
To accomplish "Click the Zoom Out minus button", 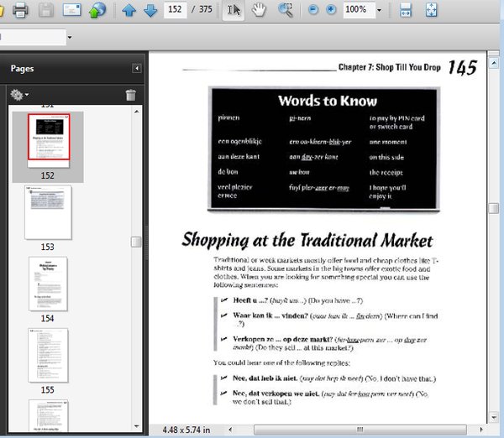I will click(x=313, y=10).
